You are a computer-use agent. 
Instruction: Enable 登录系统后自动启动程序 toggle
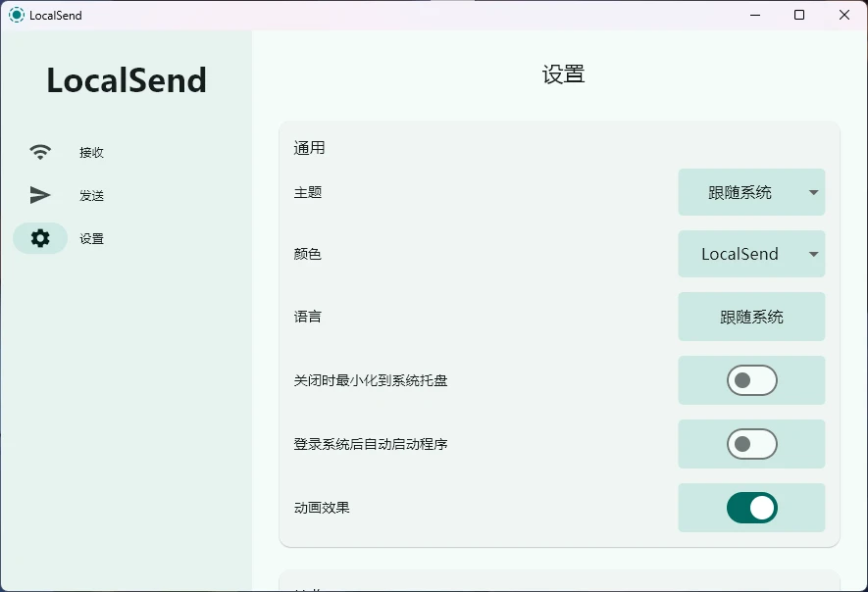[751, 444]
